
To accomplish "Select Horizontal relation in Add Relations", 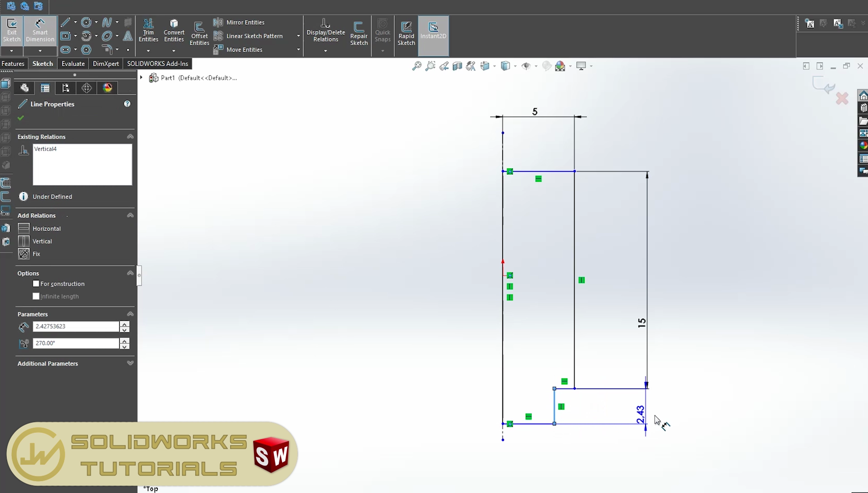I will click(47, 228).
